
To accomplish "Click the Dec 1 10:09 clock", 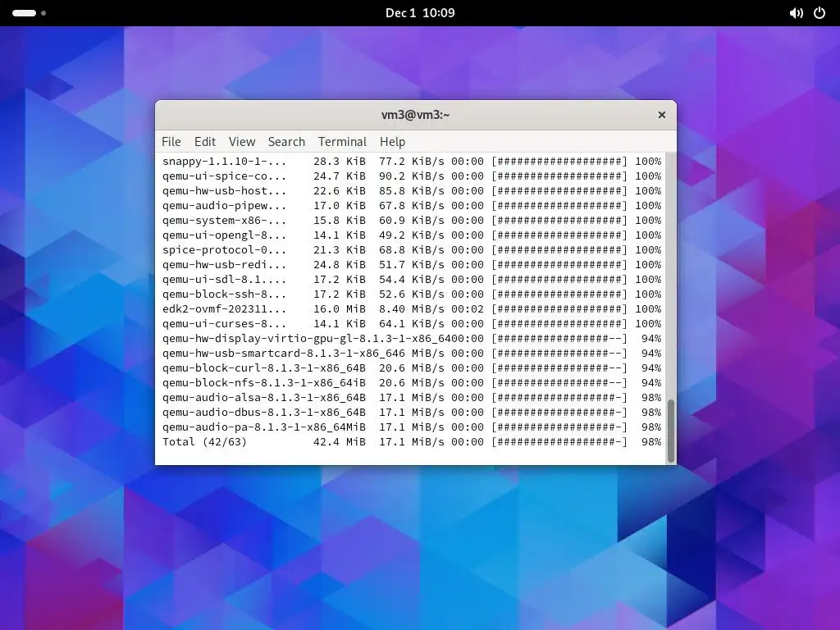I will tap(420, 13).
